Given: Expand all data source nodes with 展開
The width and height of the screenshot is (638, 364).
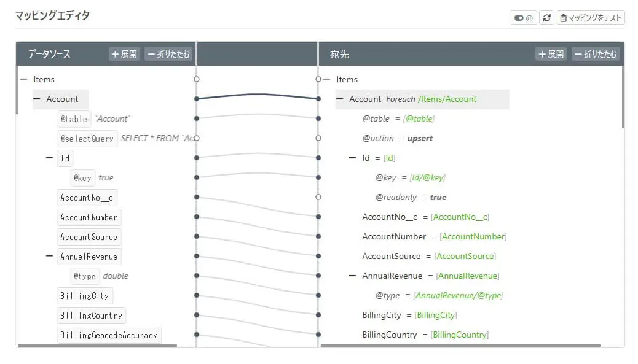Looking at the screenshot, I should point(124,54).
